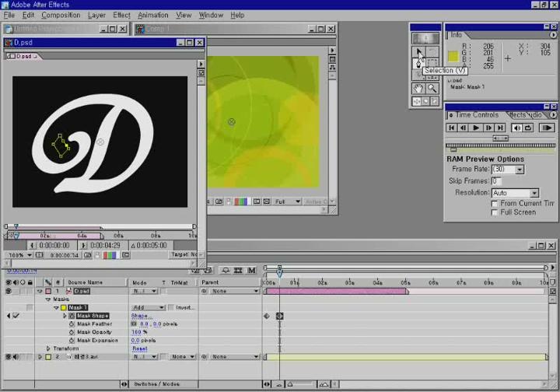The width and height of the screenshot is (560, 392).
Task: Enable Motion Blur M button in timeline
Action: click(x=251, y=270)
